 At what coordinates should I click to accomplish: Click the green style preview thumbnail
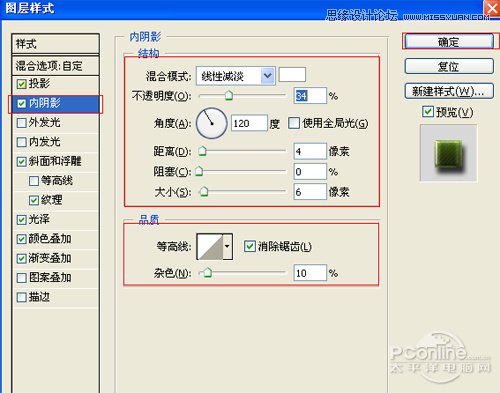448,153
